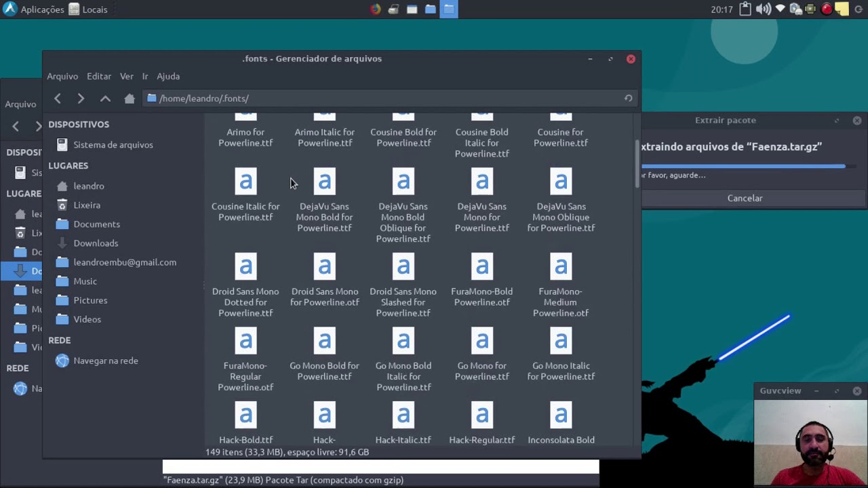The width and height of the screenshot is (868, 488).
Task: Select Cousine Italic for Powerline.ttf font icon
Action: click(x=245, y=182)
